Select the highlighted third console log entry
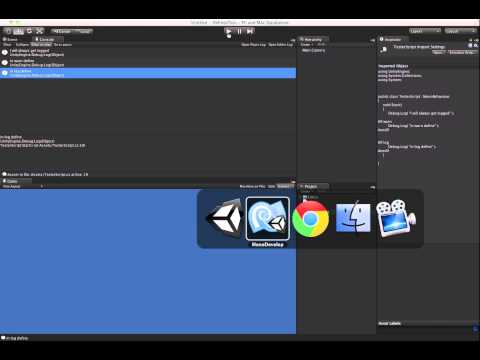 tap(148, 73)
